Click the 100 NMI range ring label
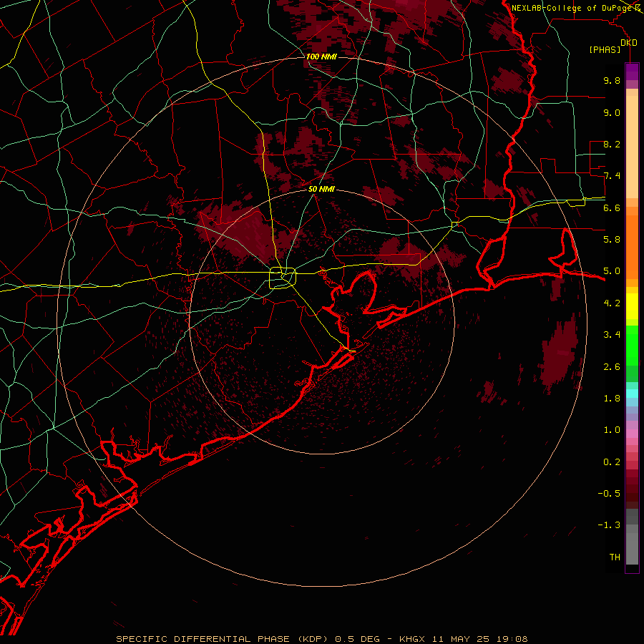Image resolution: width=644 pixels, height=644 pixels. tap(321, 57)
